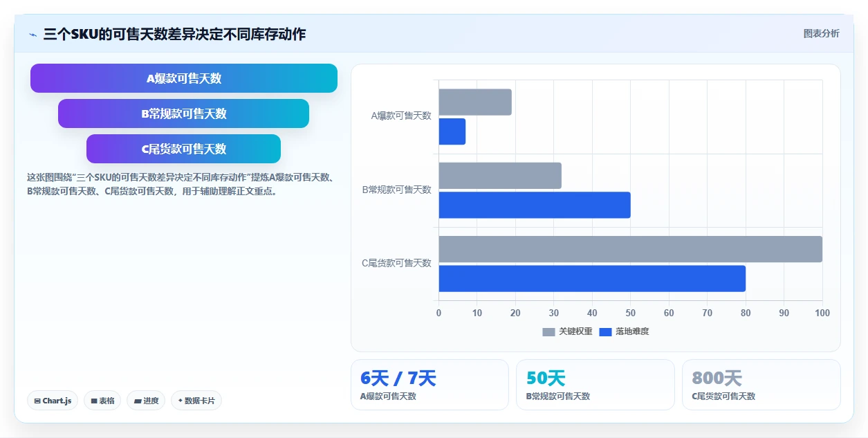Click the 表格 tag chip
This screenshot has height=438, width=868.
pos(102,401)
